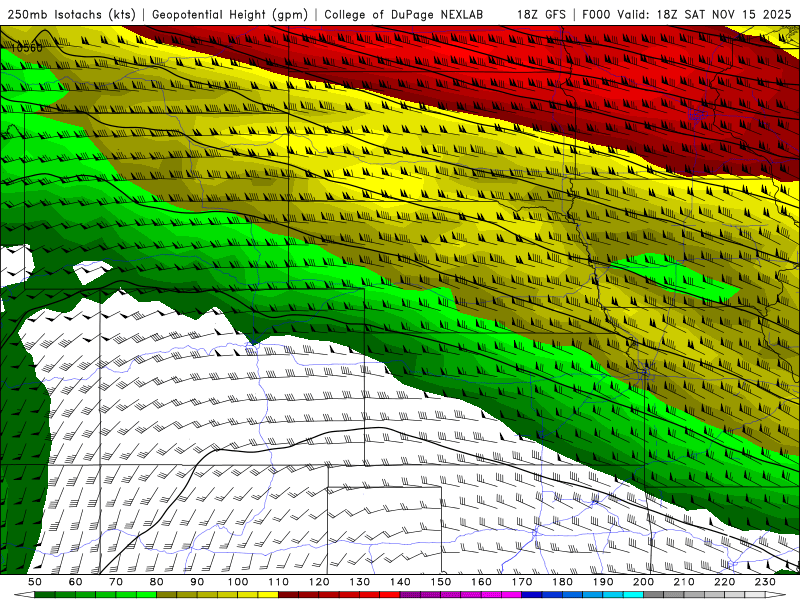
Task: Click the '250mb Isotachs (kts)' title text
Action: [x=72, y=14]
